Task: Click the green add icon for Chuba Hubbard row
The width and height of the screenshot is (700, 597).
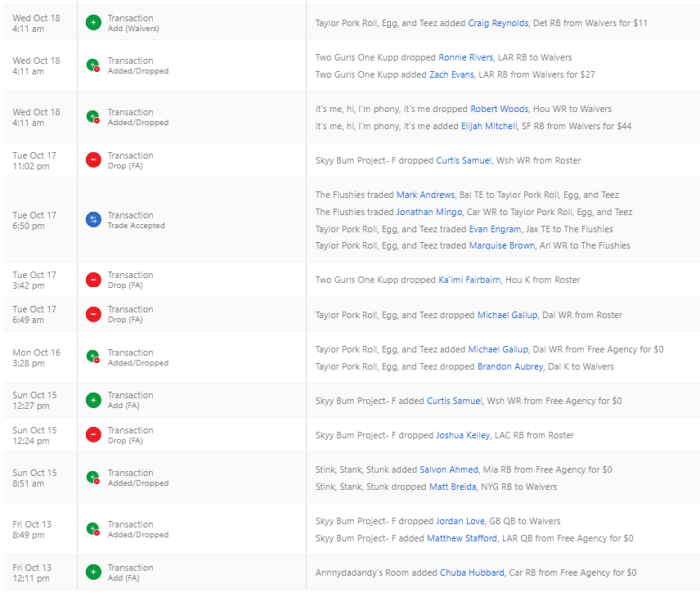Action: click(x=93, y=572)
